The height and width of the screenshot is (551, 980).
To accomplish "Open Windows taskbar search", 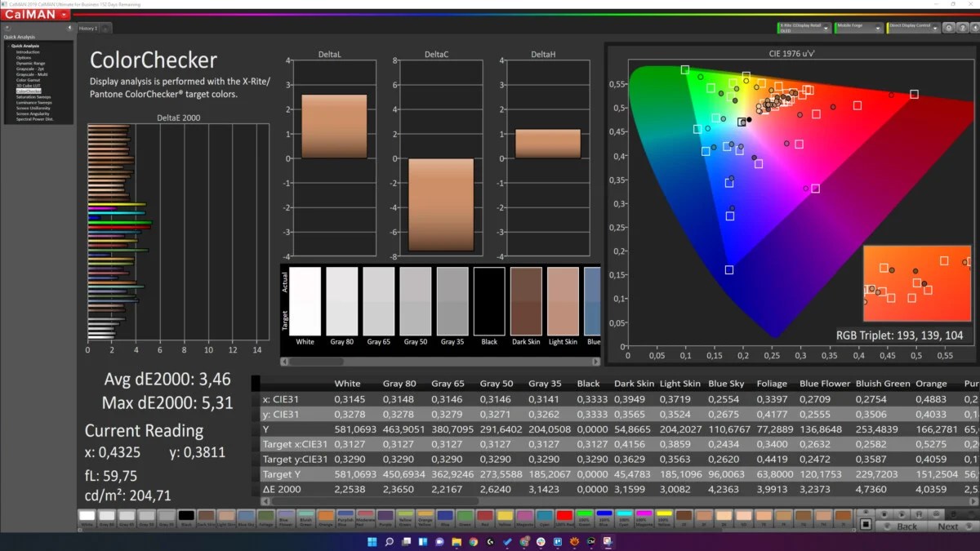I will [390, 541].
